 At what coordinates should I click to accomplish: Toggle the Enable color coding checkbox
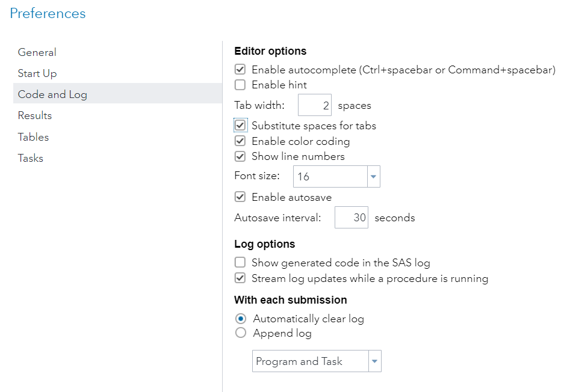point(240,141)
